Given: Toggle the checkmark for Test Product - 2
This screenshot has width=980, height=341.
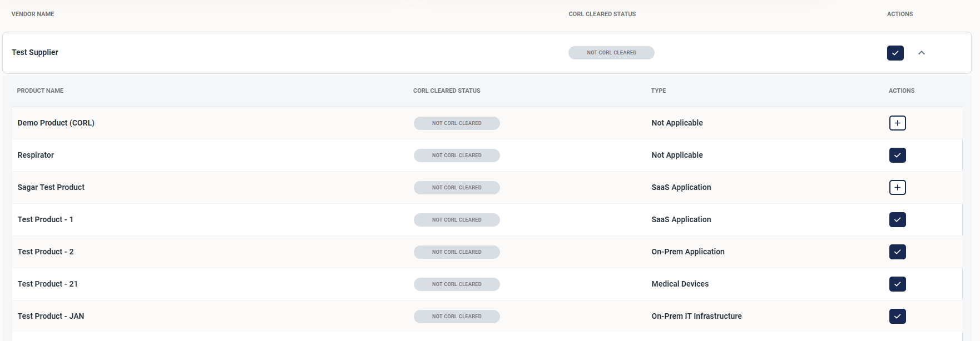Looking at the screenshot, I should (897, 252).
